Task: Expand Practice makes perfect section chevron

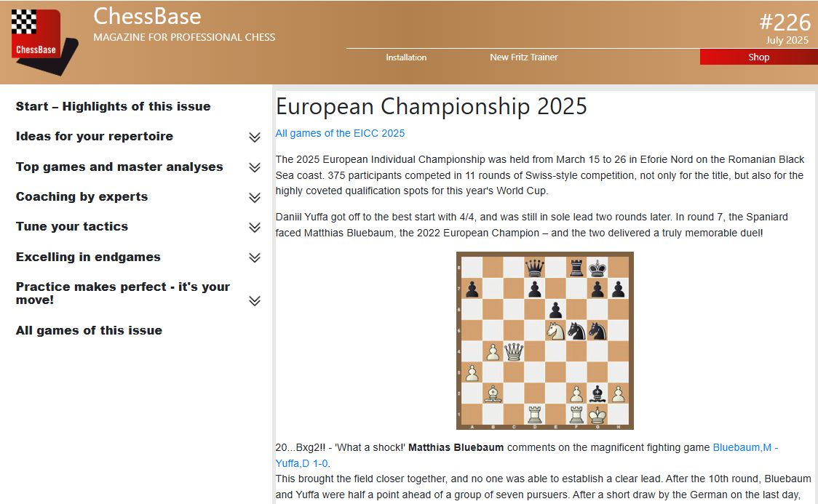Action: pos(254,301)
